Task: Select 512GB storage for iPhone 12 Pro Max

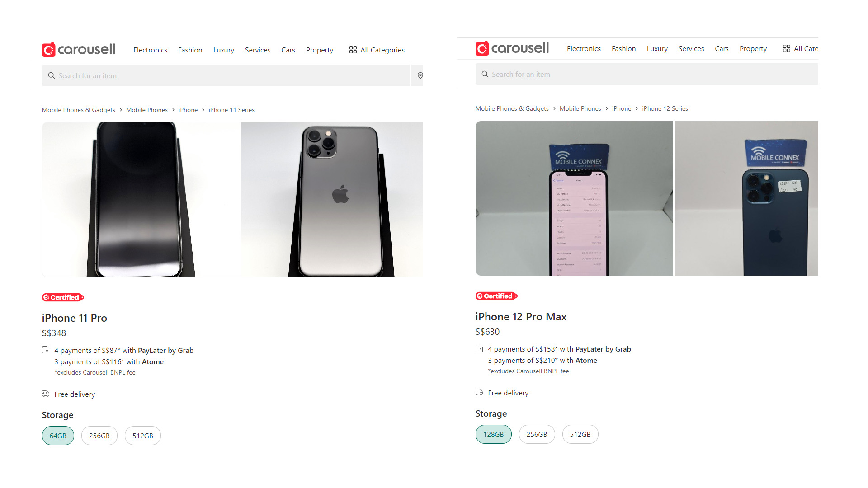Action: tap(580, 434)
